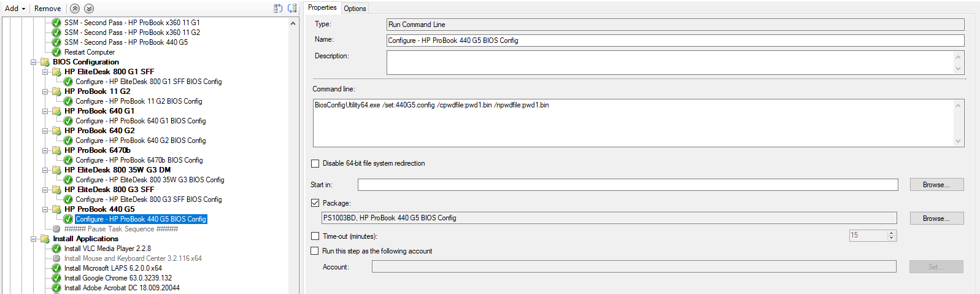Open the Properties tab
The image size is (980, 294).
pyautogui.click(x=322, y=7)
